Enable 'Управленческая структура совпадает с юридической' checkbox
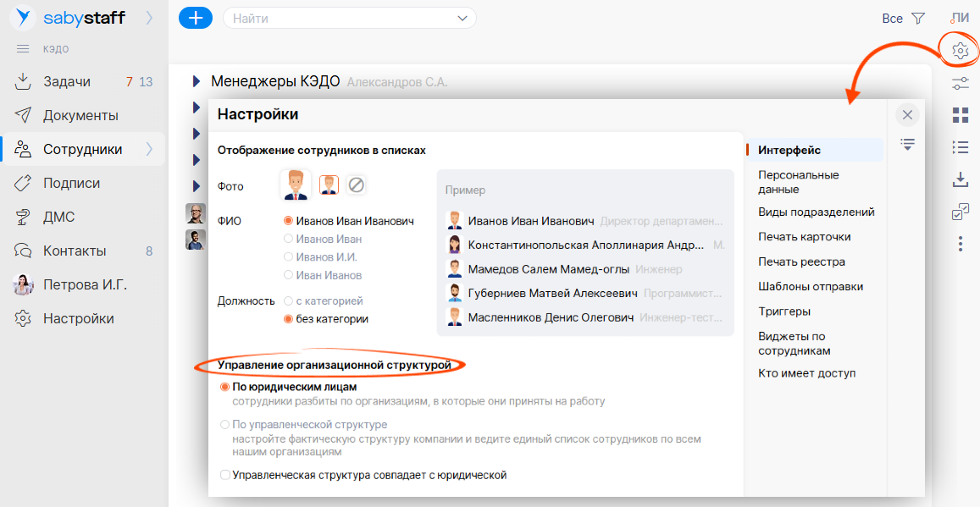The image size is (980, 507). [x=225, y=476]
